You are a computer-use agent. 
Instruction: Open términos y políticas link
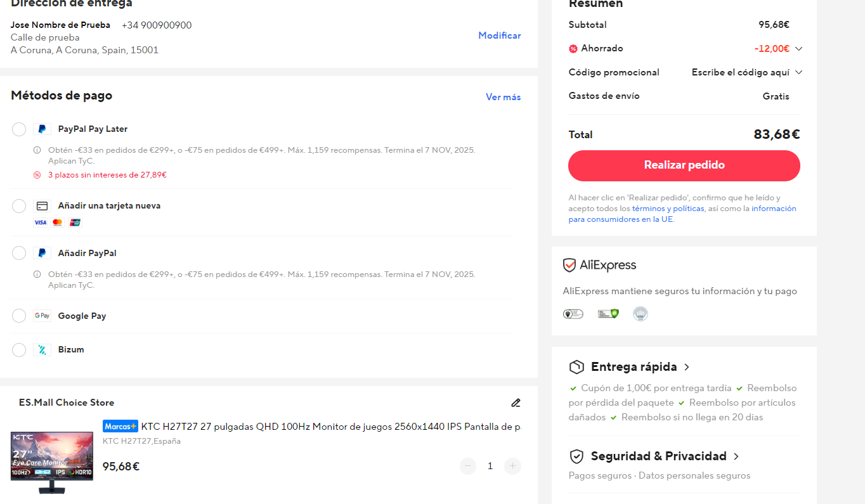pyautogui.click(x=668, y=209)
